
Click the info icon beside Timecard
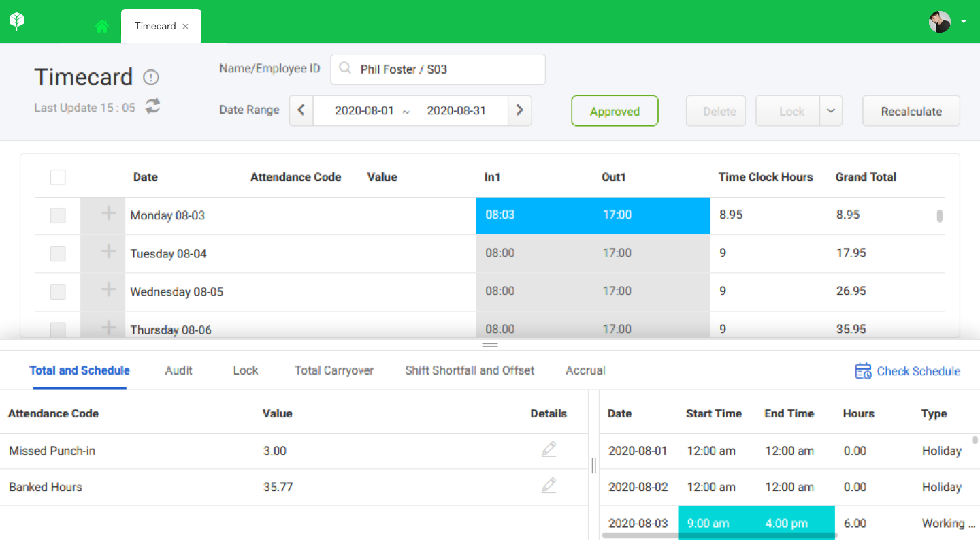pos(151,77)
